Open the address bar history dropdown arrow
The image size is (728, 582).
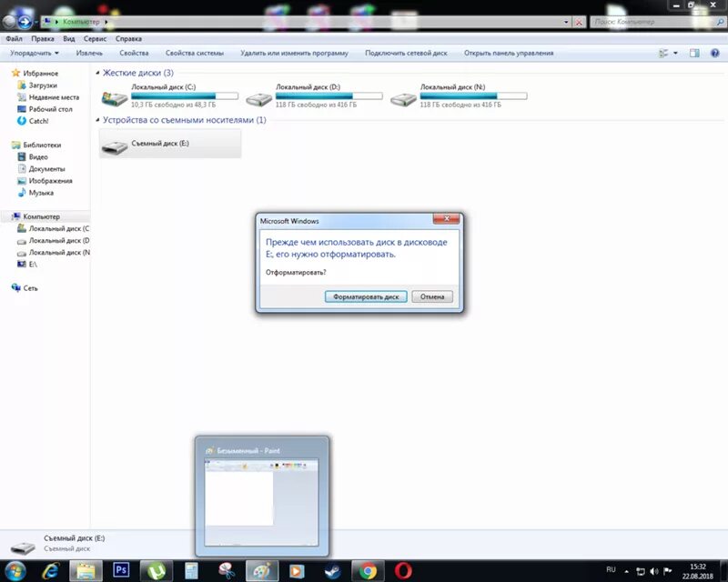click(x=566, y=22)
